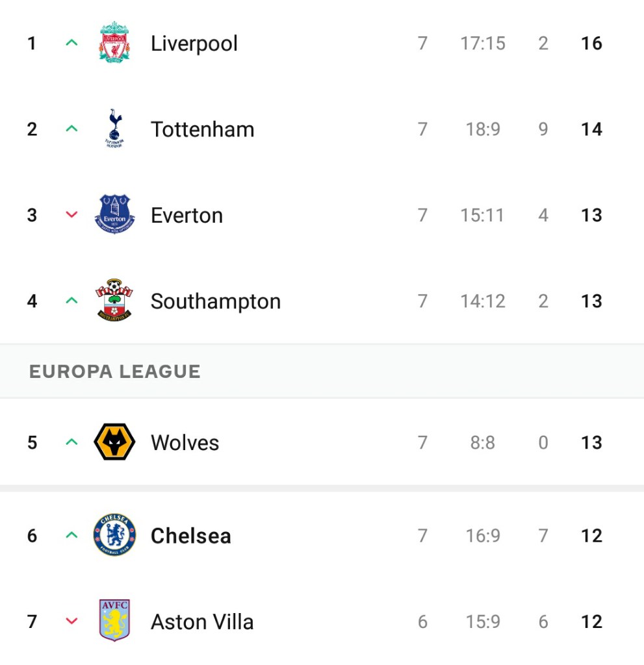
Task: Click the Southampton club crest
Action: tap(114, 301)
